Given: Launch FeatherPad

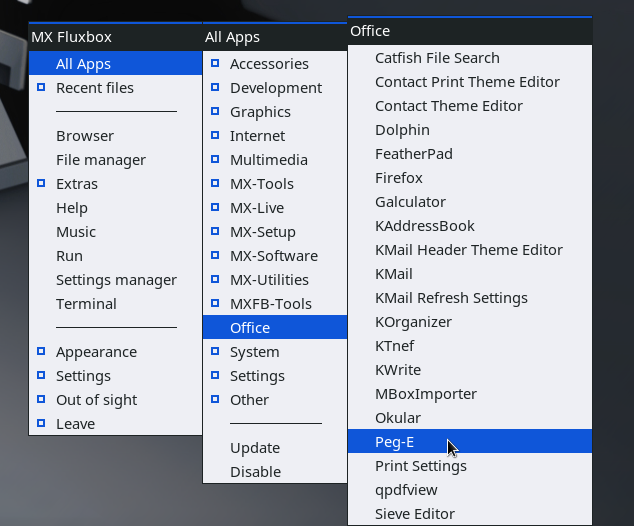Looking at the screenshot, I should pos(470,154).
